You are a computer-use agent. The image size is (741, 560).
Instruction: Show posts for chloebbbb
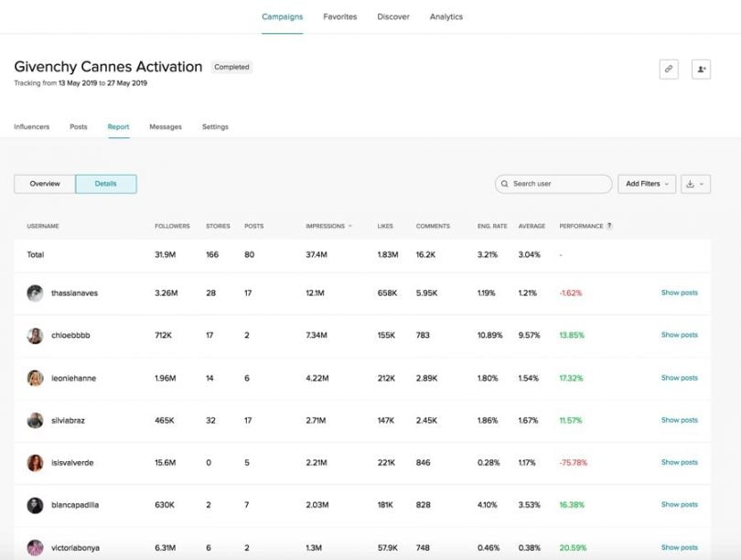680,335
